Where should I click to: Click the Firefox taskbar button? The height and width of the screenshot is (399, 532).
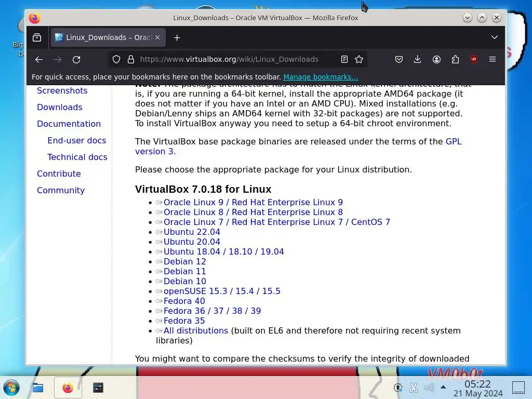pos(68,388)
